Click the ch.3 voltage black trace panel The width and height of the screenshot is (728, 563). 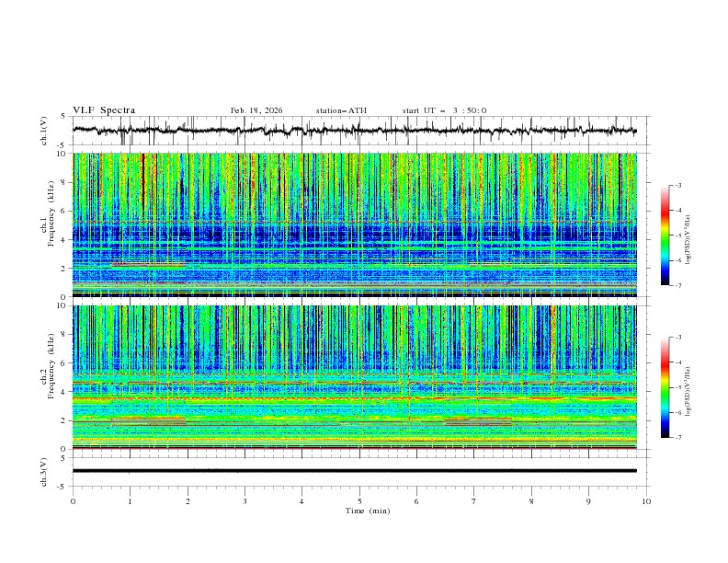click(358, 471)
